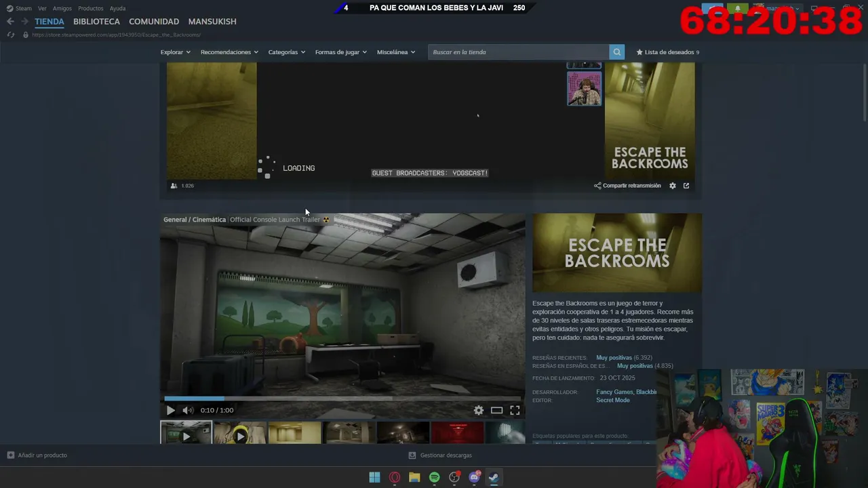Screen dimensions: 868x488
Task: Open recent reviews Muy positivas link
Action: tap(614, 358)
